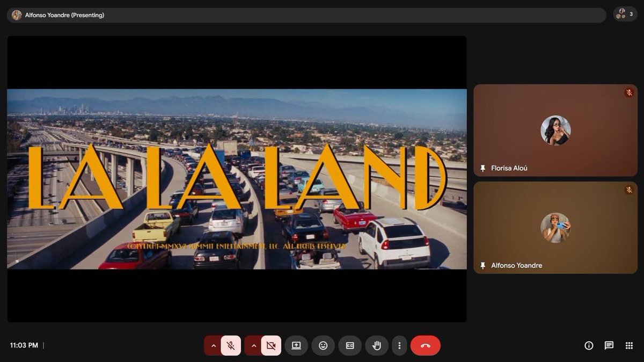Viewport: 644px width, 362px height.
Task: Click presenter avatar beside Alfonso Yoandre (Presenting)
Action: (17, 15)
